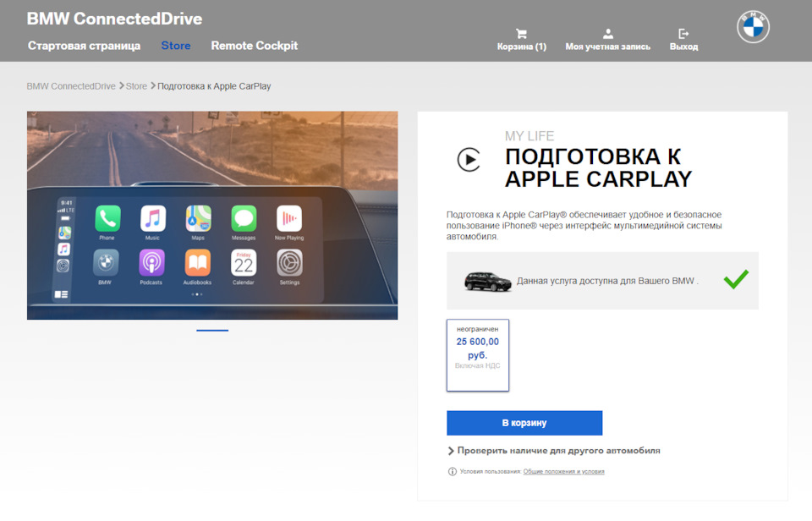Screen dimensions: 812x521
Task: Click the BMW ConnectedDrive header title
Action: 114,19
